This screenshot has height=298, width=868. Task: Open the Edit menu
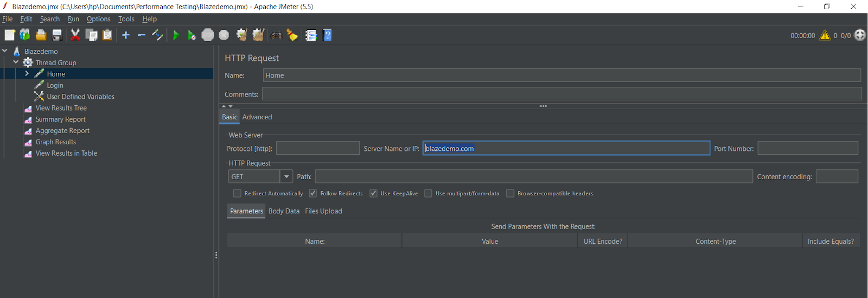click(x=26, y=19)
